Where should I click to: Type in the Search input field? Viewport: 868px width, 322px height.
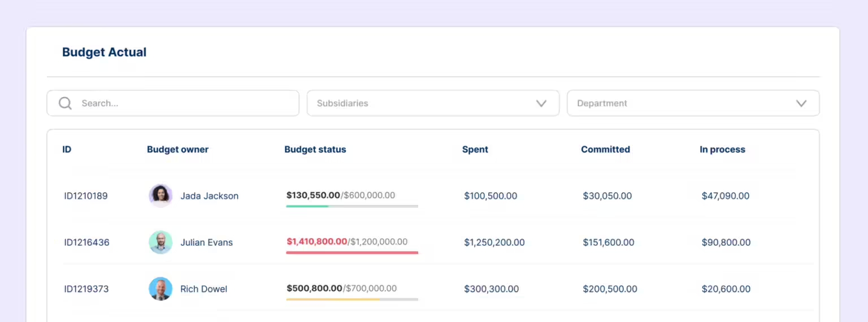186,103
